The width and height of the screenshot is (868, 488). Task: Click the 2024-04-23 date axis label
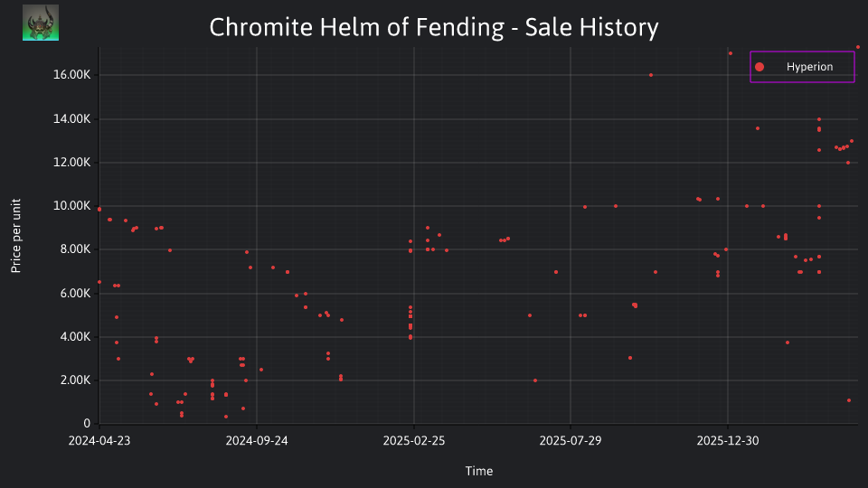tap(99, 441)
